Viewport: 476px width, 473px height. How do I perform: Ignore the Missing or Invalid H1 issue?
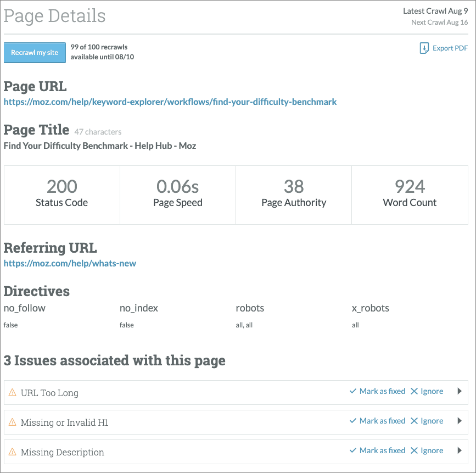[431, 421]
